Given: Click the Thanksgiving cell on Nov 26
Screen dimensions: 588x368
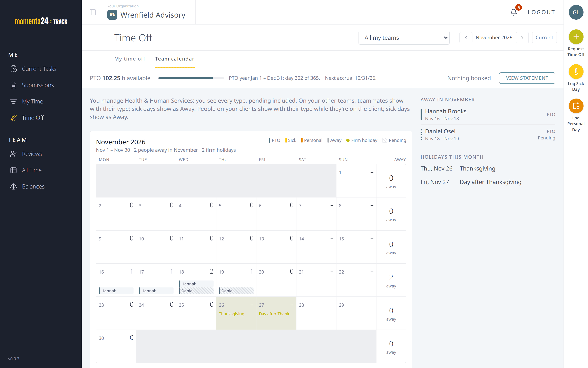Looking at the screenshot, I should point(236,313).
